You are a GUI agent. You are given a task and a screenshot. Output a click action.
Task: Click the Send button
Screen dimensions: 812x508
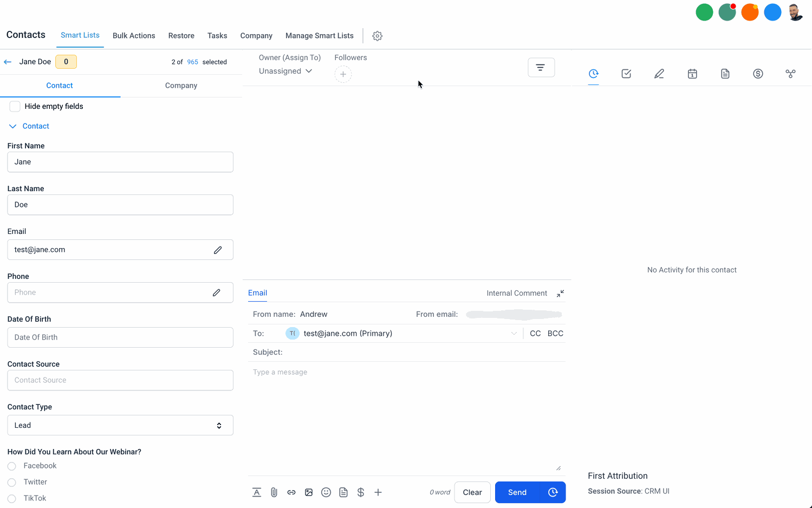coord(517,492)
